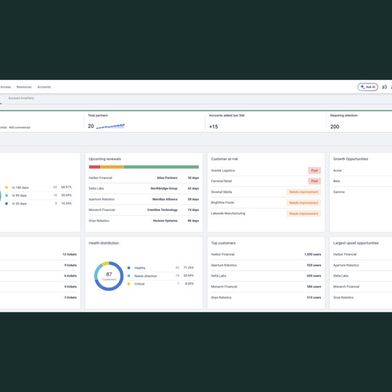Click the 200 requiring attention value

[x=335, y=127]
